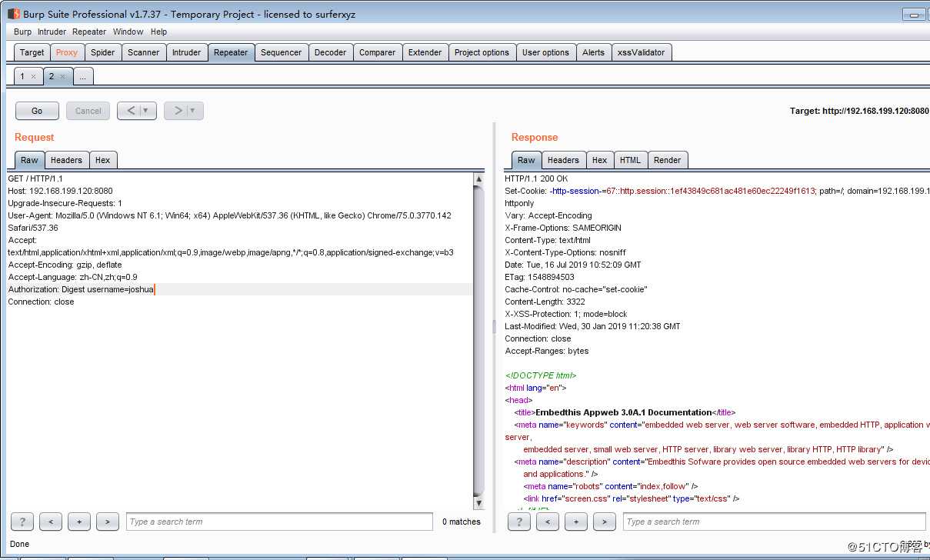Click the request search help ? button

(22, 522)
